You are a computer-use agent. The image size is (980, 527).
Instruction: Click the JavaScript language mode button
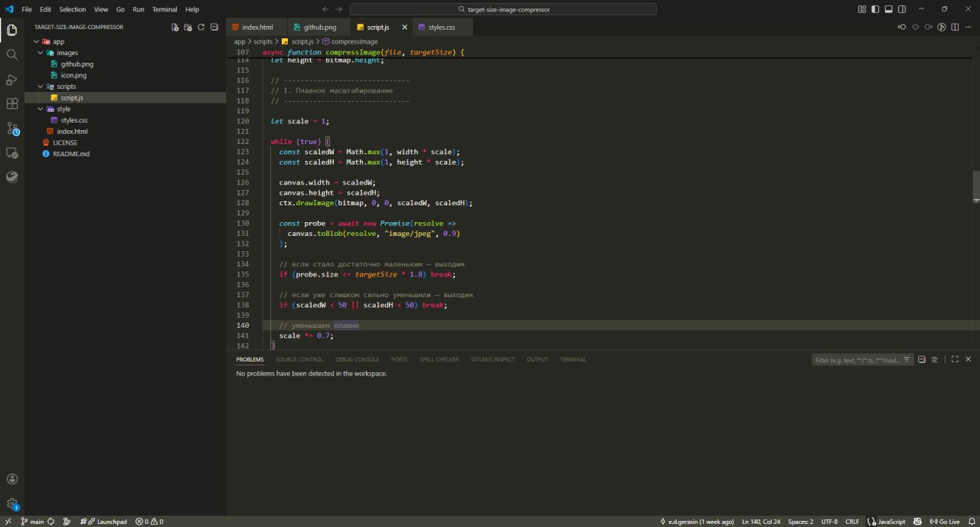click(890, 522)
